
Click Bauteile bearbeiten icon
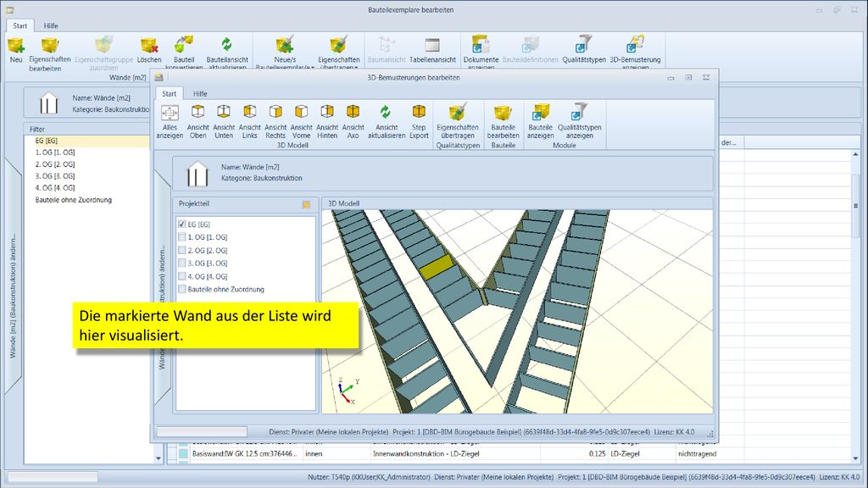504,122
